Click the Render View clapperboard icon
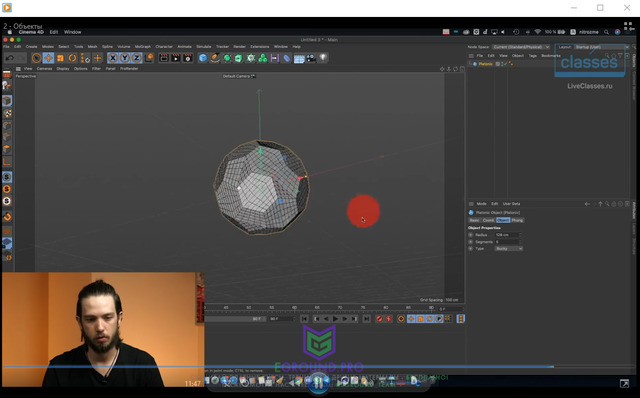640x398 pixels. (164, 58)
